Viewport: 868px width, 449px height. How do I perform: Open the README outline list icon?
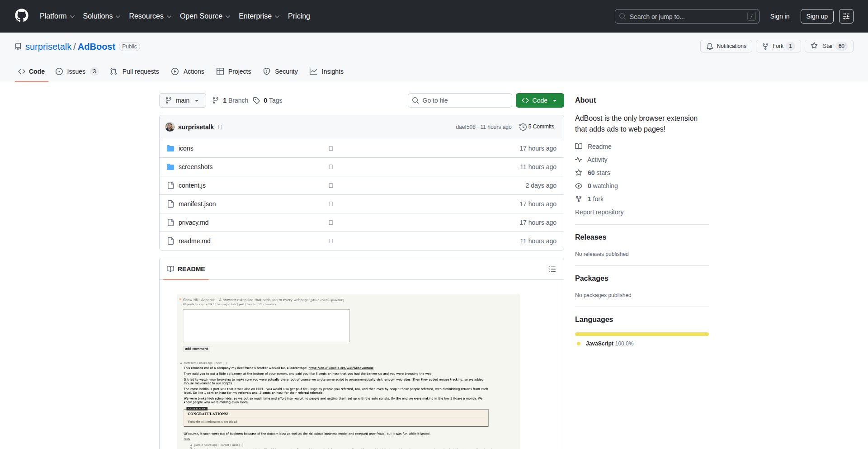click(552, 269)
